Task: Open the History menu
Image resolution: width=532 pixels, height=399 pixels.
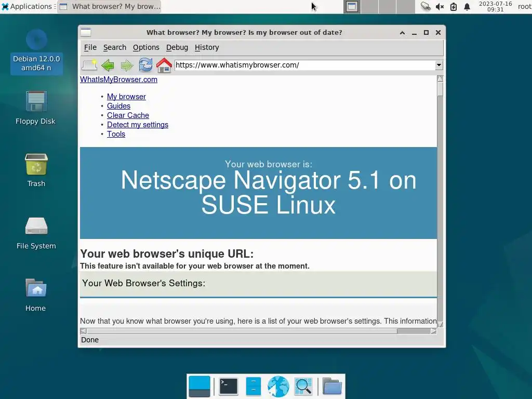Action: pos(207,47)
